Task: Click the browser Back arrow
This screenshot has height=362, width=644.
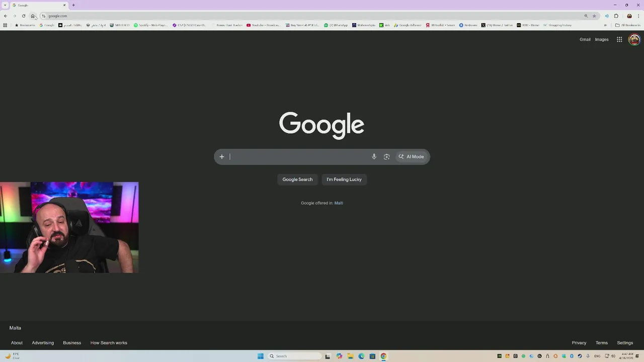Action: point(6,16)
